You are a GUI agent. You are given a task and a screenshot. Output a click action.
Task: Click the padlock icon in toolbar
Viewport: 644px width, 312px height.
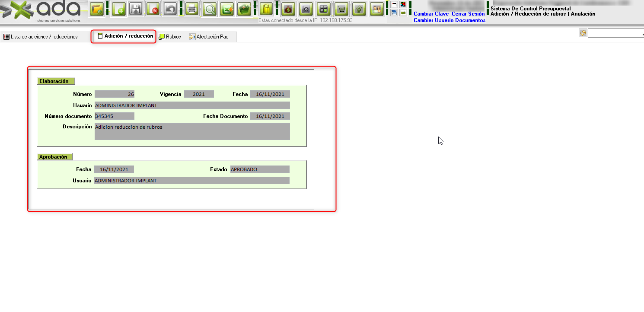click(266, 9)
